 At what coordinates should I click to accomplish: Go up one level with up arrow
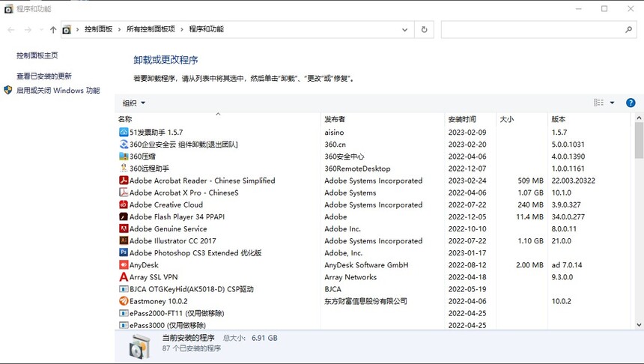53,29
